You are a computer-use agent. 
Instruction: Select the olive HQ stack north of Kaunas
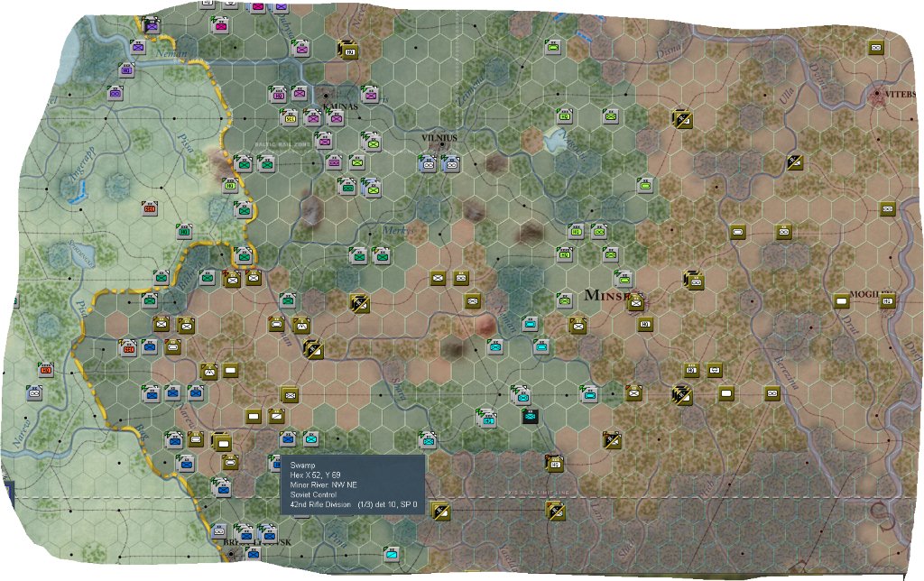[348, 51]
